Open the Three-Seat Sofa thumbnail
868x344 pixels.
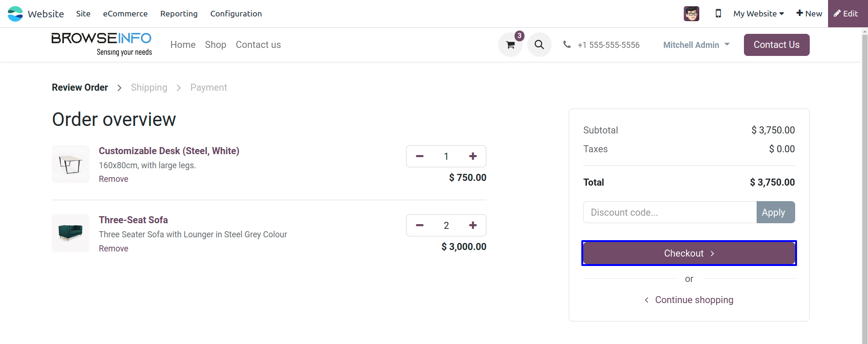(x=70, y=233)
